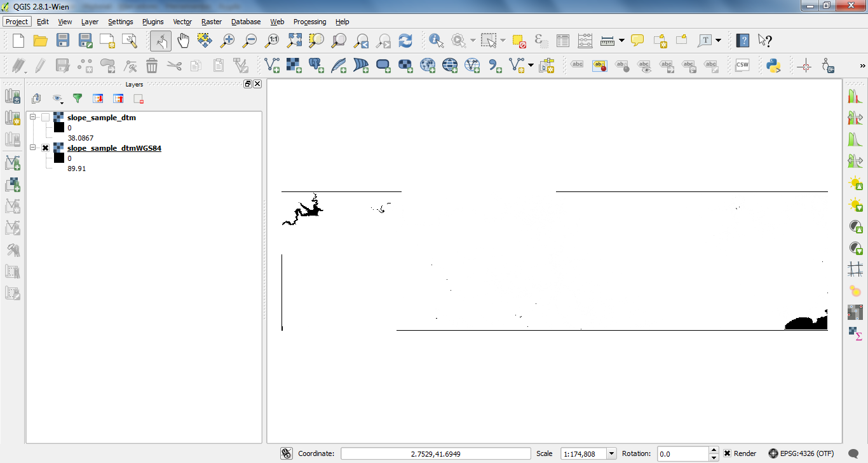Screen dimensions: 868x463
Task: Collapse the slope_sample_dtm layer tree
Action: click(33, 117)
